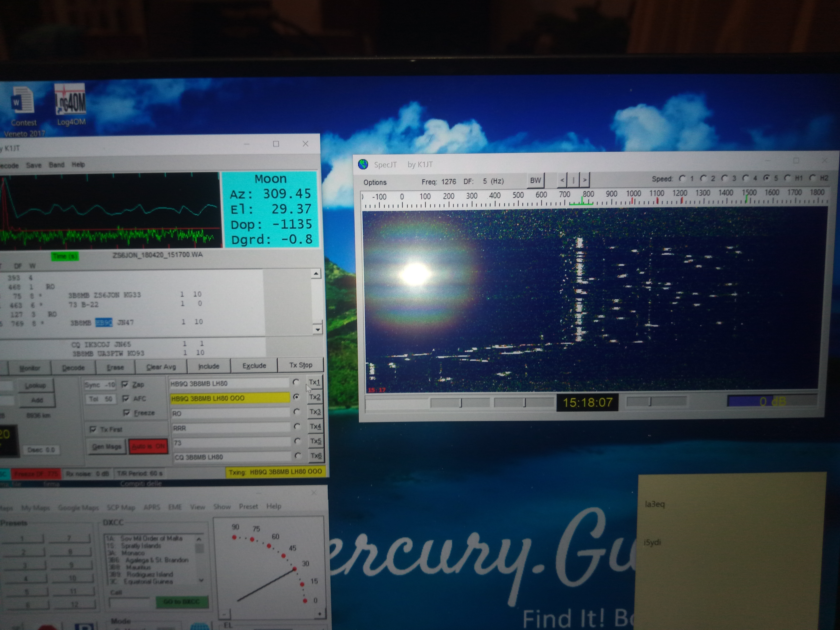Image resolution: width=840 pixels, height=630 pixels.
Task: Click the BW button in SpecJT
Action: 535,180
